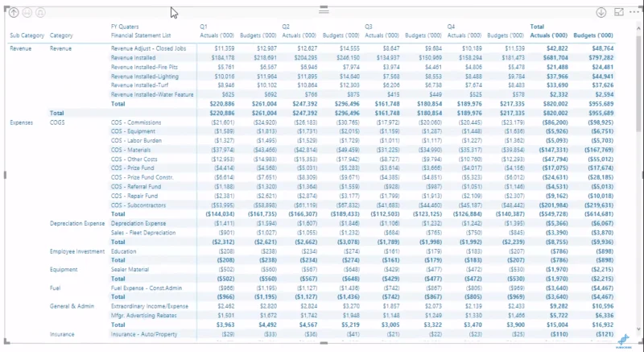Click the ($201,984) Subcontractors total actuals cell
Screen dimensions: 644x352
point(554,205)
